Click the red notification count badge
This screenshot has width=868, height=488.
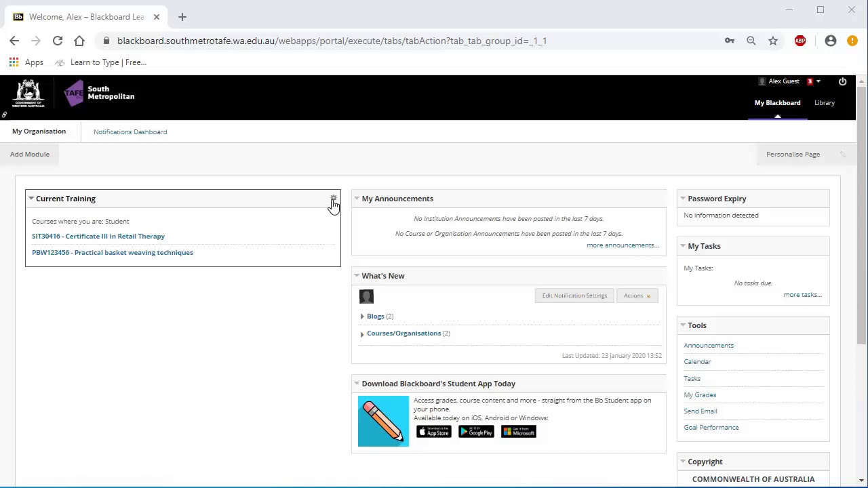pyautogui.click(x=810, y=81)
